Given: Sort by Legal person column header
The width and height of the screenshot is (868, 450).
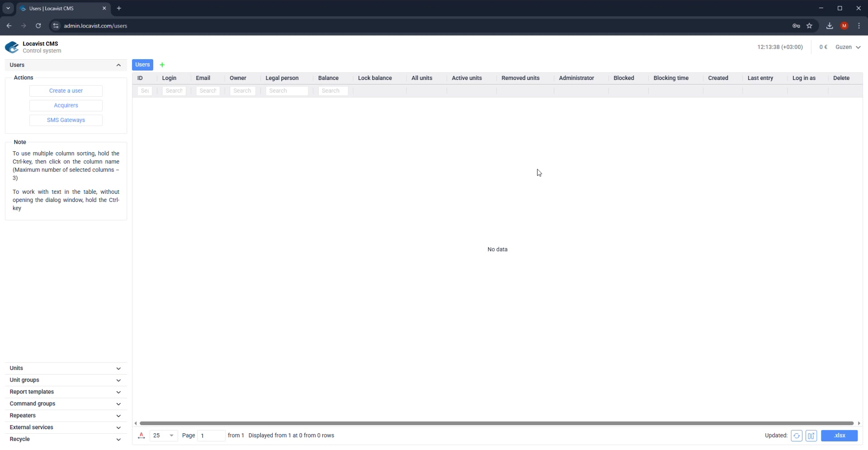Looking at the screenshot, I should point(282,78).
